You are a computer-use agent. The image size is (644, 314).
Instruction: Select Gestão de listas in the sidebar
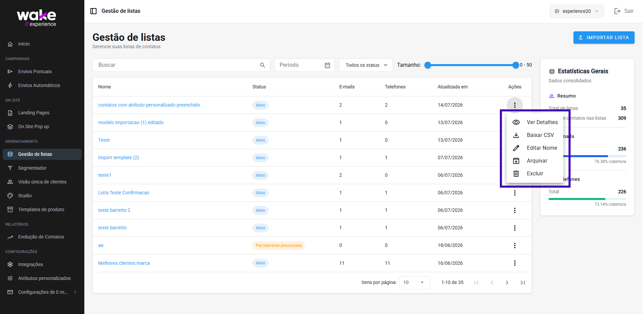42,154
